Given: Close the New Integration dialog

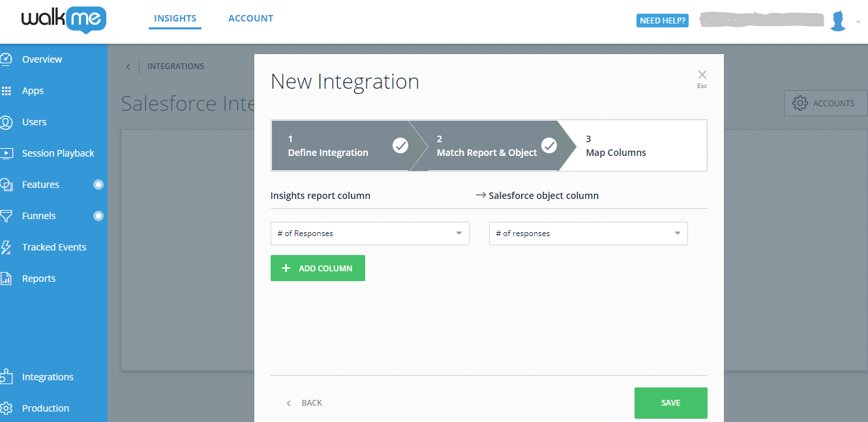Looking at the screenshot, I should (x=702, y=77).
